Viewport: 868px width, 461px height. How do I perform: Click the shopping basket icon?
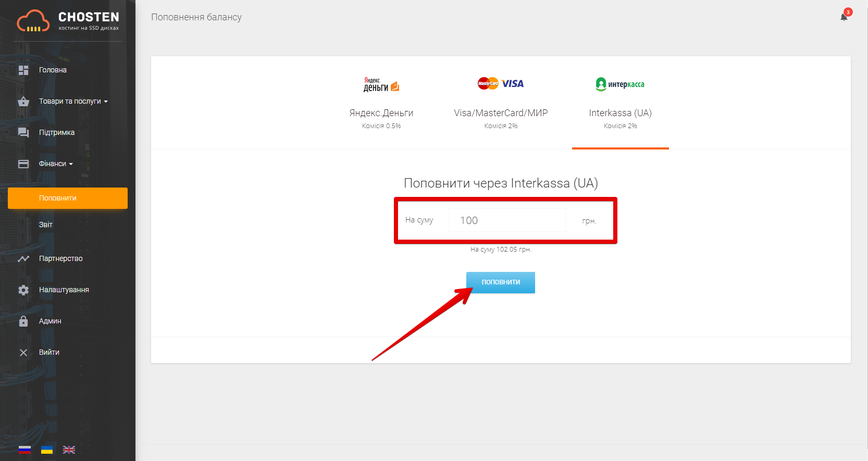coord(23,101)
